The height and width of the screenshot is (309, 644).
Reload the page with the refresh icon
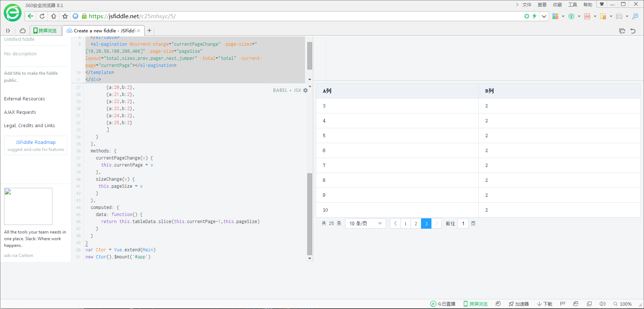tap(42, 16)
